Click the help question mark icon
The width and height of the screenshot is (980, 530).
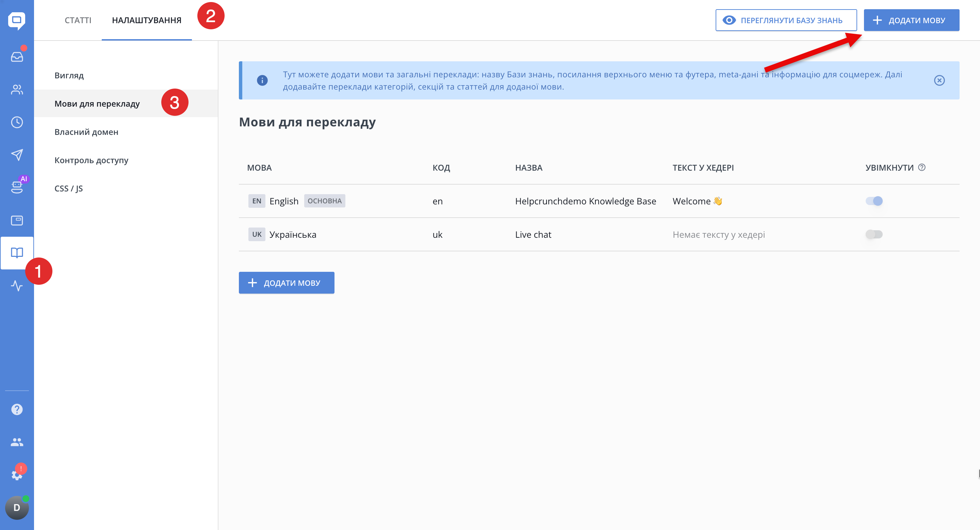coord(17,409)
